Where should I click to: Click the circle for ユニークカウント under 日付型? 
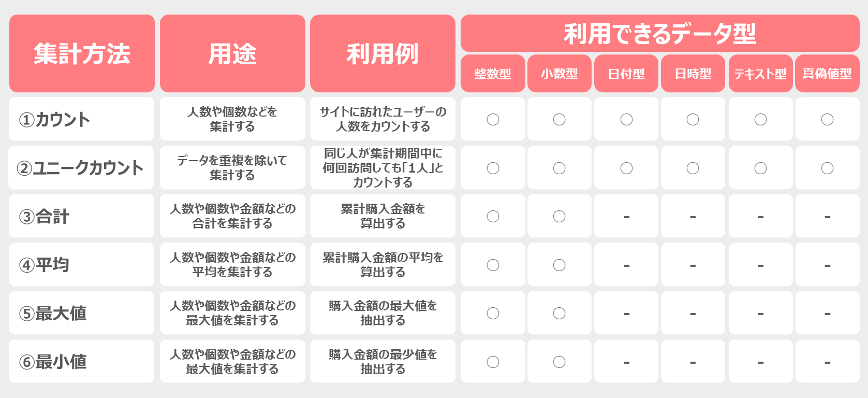coord(626,168)
